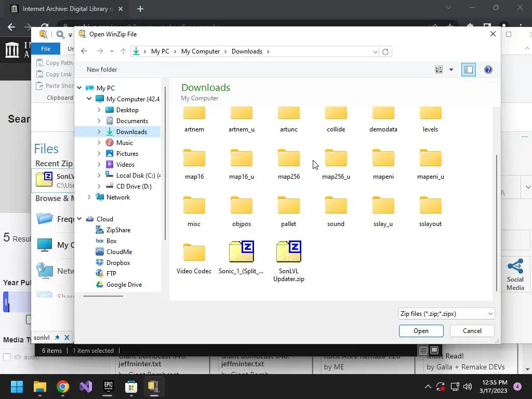532x399 pixels.
Task: Select the mapeni folder
Action: click(x=383, y=165)
